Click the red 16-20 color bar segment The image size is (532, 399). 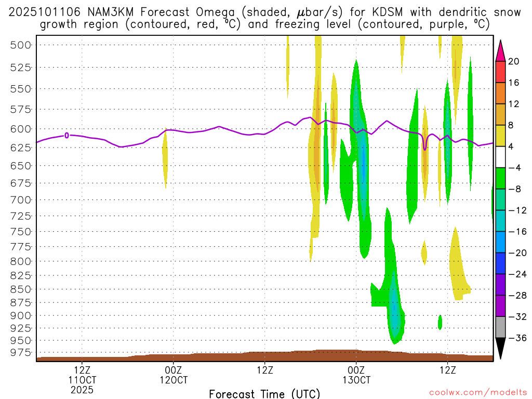(x=500, y=72)
